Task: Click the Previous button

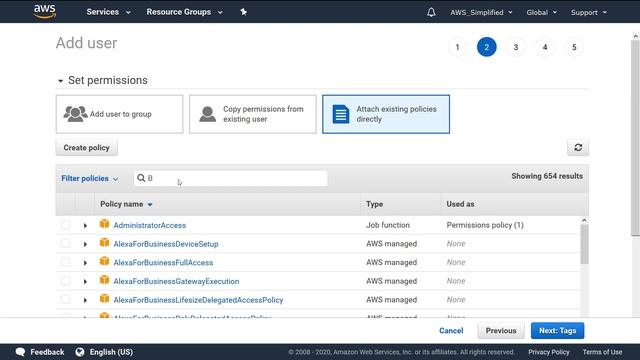Action: coord(501,331)
